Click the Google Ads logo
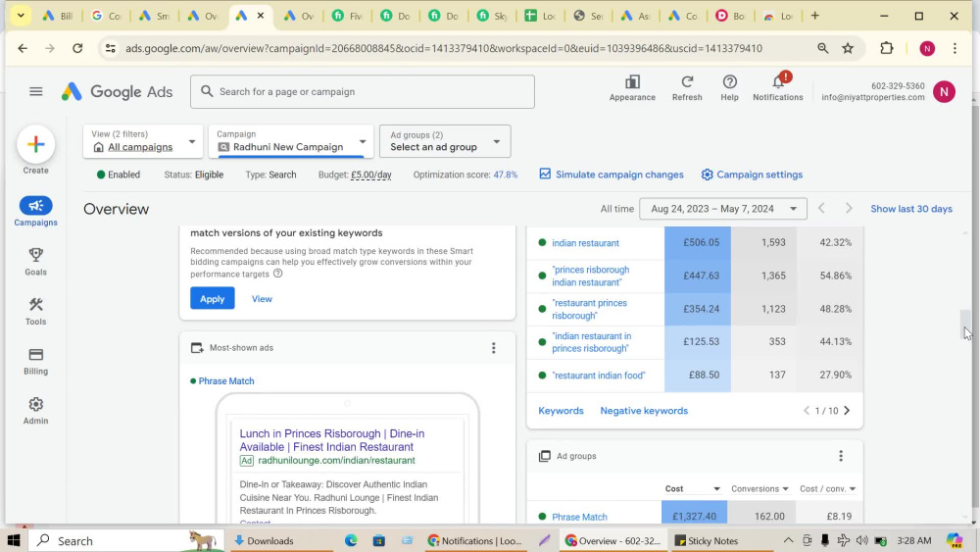Viewport: 980px width, 552px height. (117, 92)
